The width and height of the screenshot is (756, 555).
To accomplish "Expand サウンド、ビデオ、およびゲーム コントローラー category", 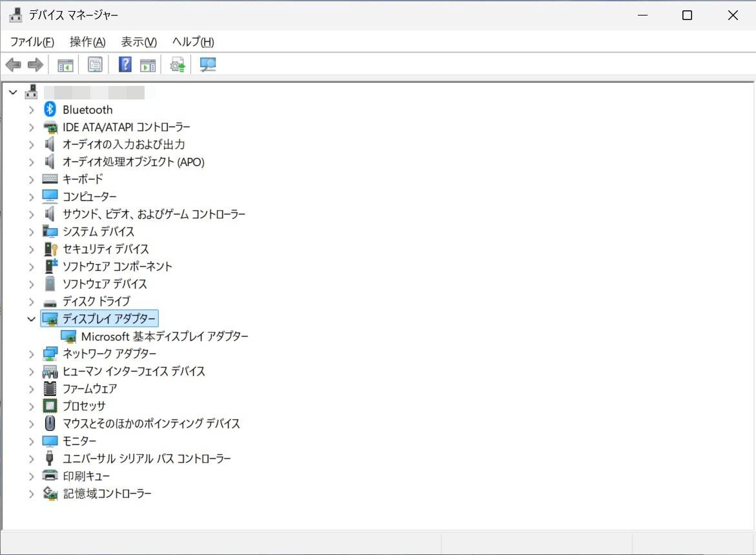I will [32, 215].
